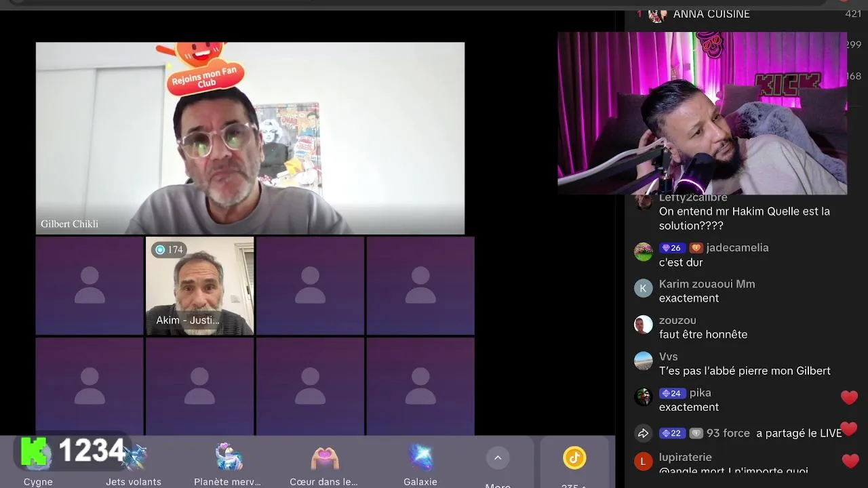
Task: Tap the red heart beside lupiraterie's comment
Action: click(850, 461)
